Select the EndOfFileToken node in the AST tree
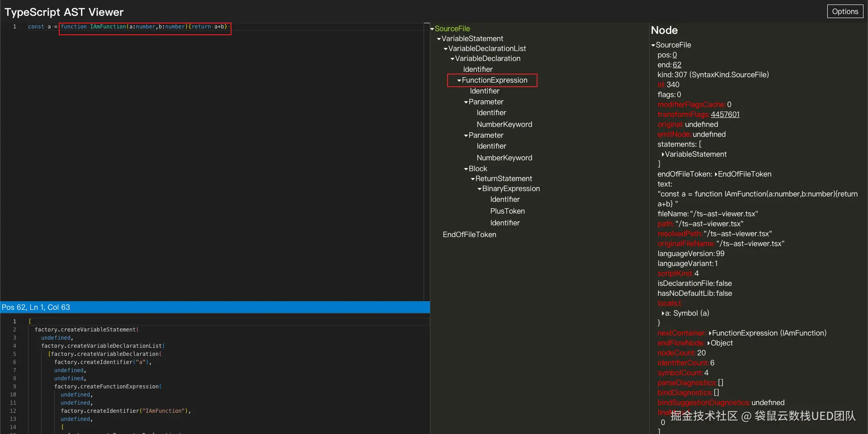The height and width of the screenshot is (434, 868). 469,234
